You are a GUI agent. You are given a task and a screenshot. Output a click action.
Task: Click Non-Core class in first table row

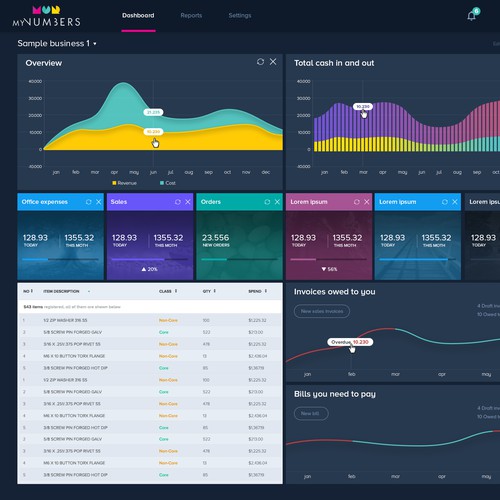pos(168,320)
